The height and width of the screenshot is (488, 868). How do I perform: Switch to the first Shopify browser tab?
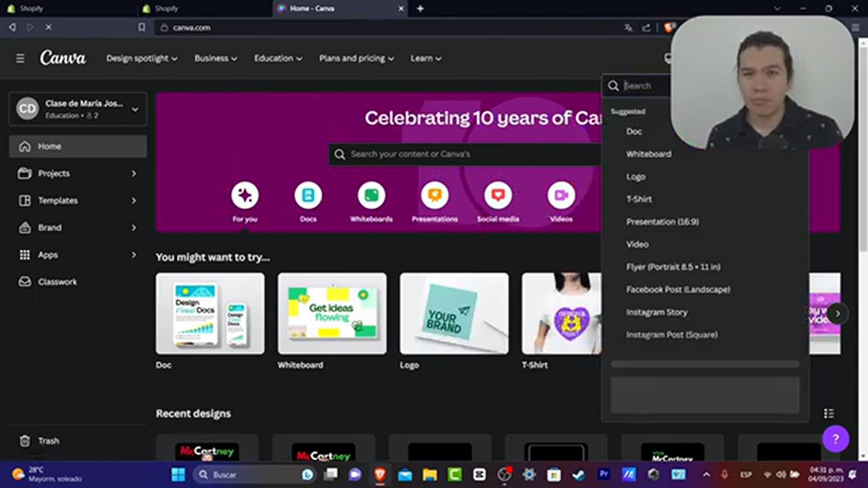[x=68, y=8]
